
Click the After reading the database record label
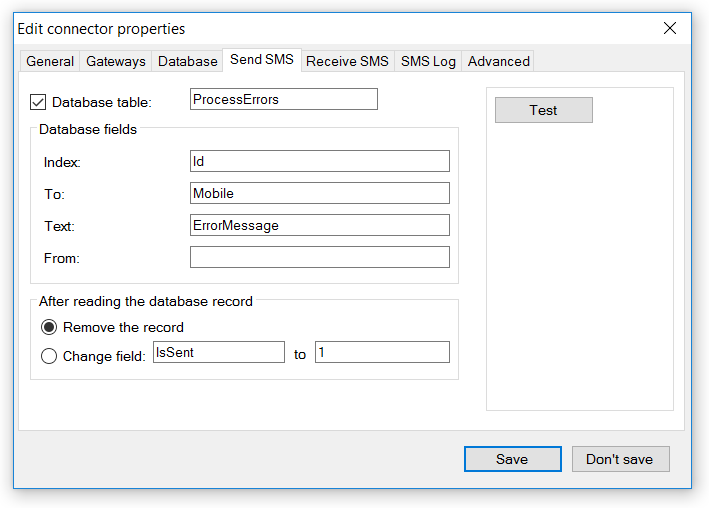146,301
